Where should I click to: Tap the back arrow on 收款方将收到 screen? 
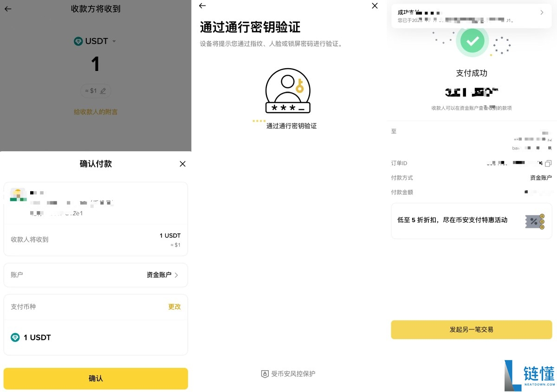click(x=7, y=9)
